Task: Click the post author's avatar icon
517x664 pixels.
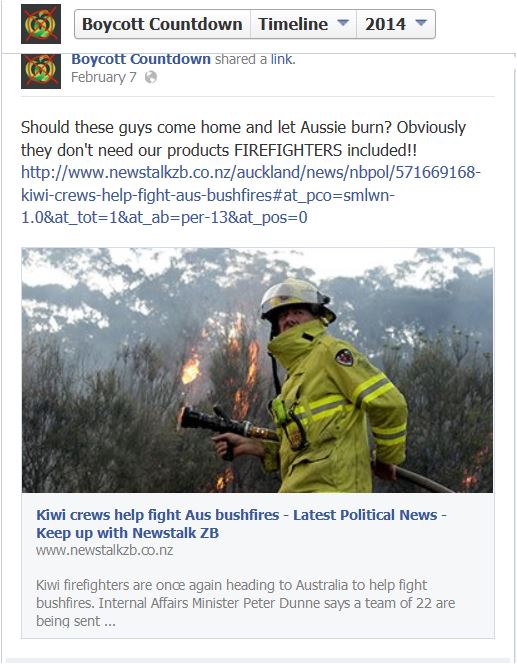Action: [41, 71]
